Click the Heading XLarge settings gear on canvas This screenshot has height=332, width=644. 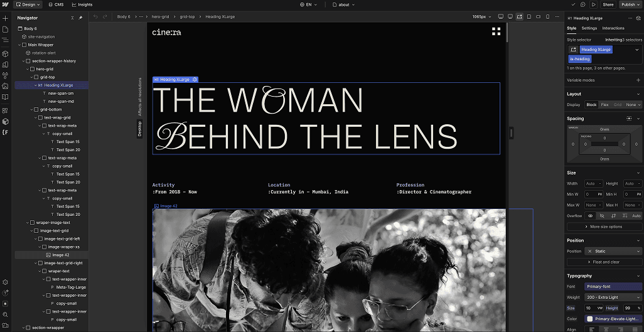pos(195,79)
